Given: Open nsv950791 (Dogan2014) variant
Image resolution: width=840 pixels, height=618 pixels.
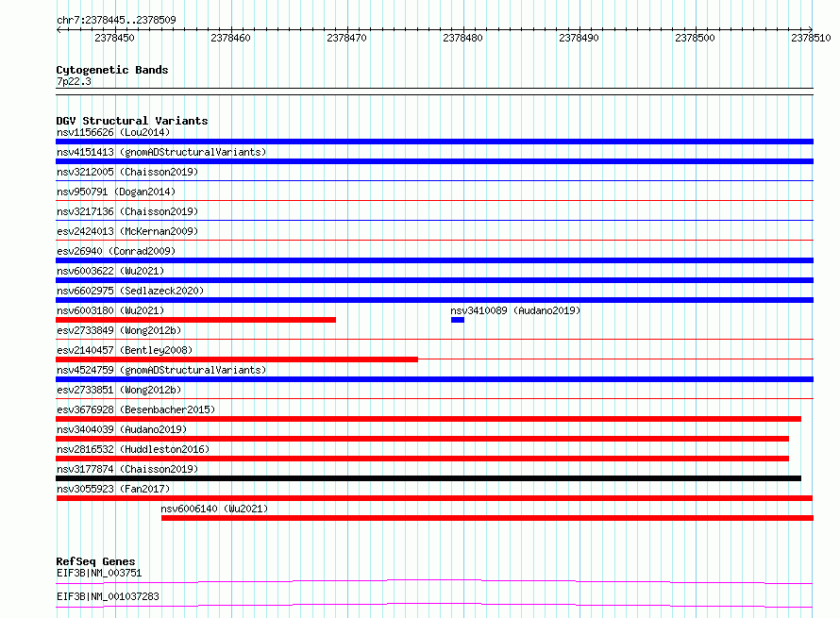Looking at the screenshot, I should coord(116,192).
